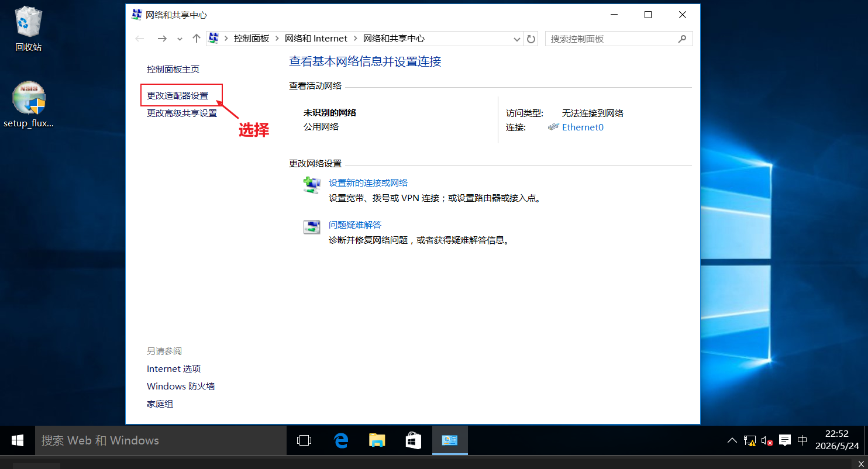Open Action Center notification icon
This screenshot has width=868, height=469.
point(785,440)
